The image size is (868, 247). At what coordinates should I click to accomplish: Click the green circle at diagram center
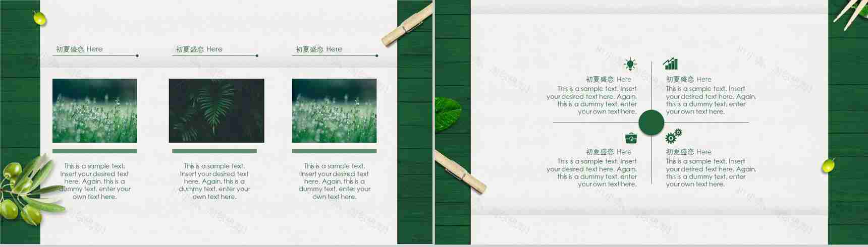[x=651, y=122]
